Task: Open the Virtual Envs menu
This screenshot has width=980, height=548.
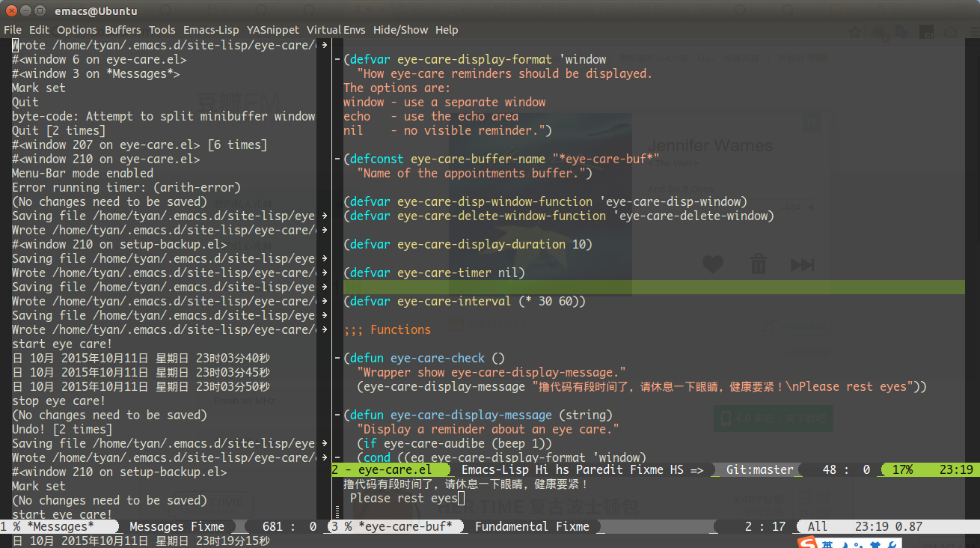Action: (x=336, y=30)
